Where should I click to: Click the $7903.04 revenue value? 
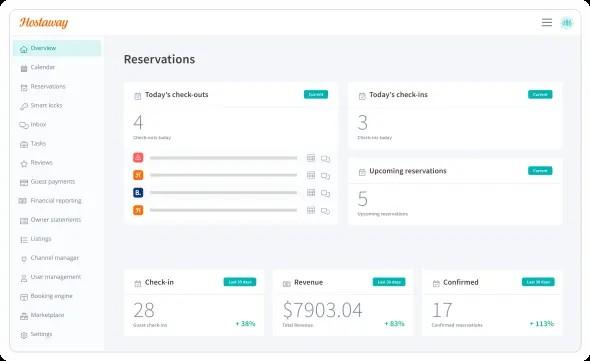click(322, 310)
